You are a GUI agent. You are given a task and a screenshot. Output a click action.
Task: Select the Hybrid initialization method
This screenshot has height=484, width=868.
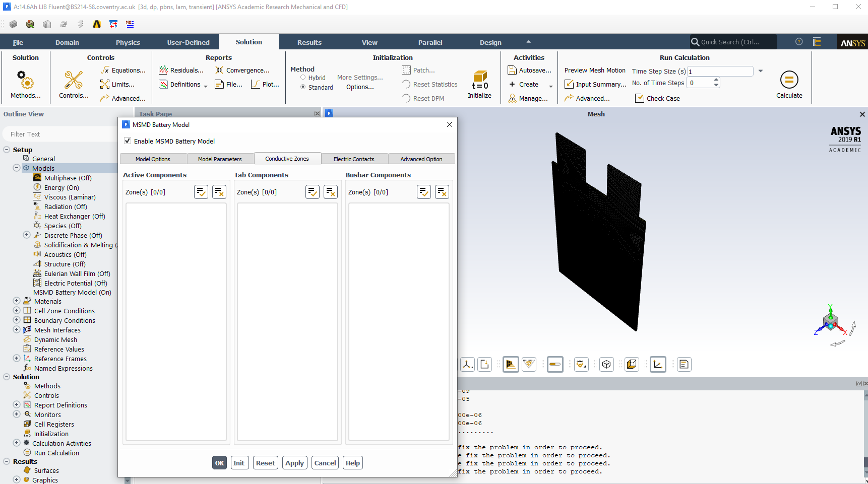pyautogui.click(x=303, y=78)
